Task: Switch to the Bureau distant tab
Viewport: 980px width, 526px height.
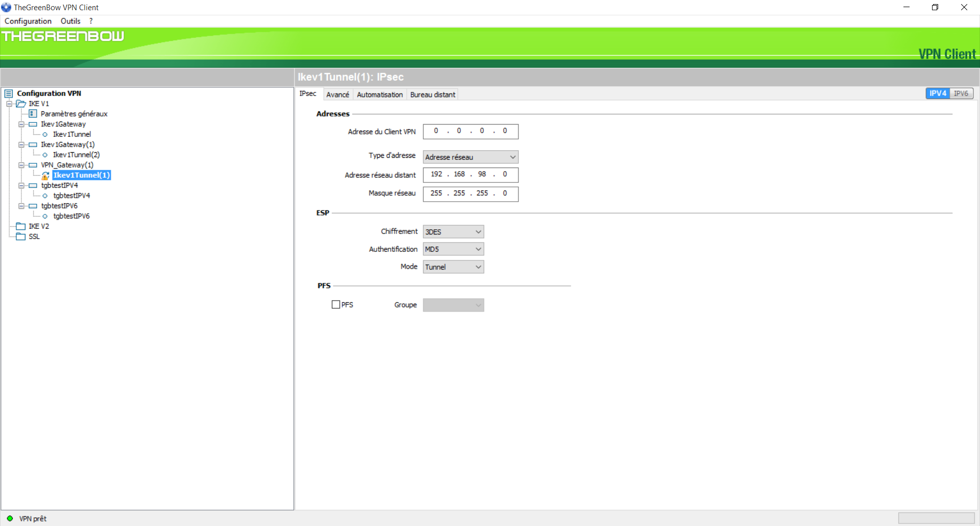Action: pyautogui.click(x=432, y=94)
